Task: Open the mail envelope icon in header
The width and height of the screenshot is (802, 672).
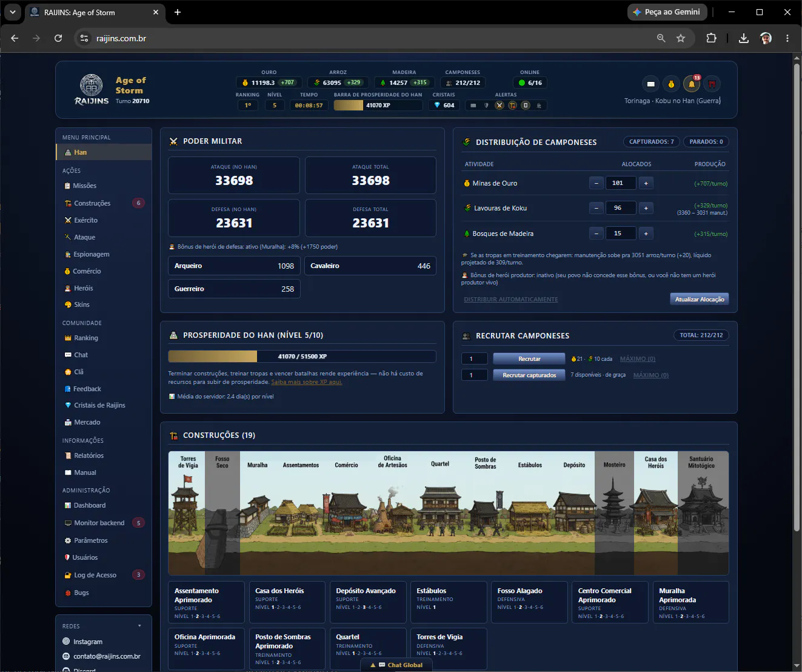Action: (x=650, y=84)
